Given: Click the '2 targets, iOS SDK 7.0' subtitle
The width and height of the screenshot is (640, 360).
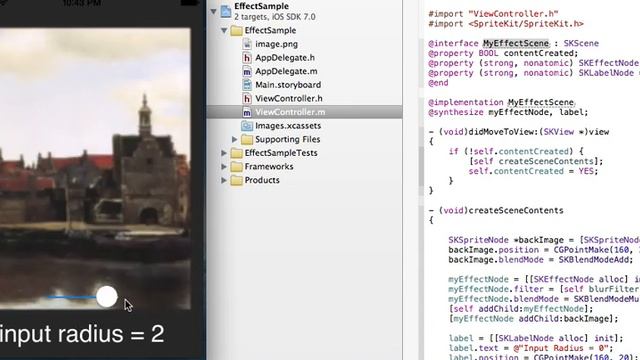Looking at the screenshot, I should pyautogui.click(x=275, y=17).
